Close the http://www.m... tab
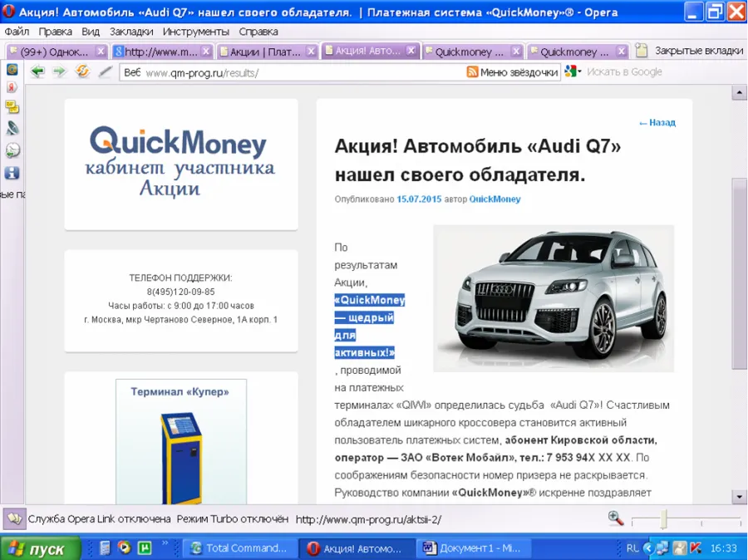This screenshot has width=748, height=560. 206,51
